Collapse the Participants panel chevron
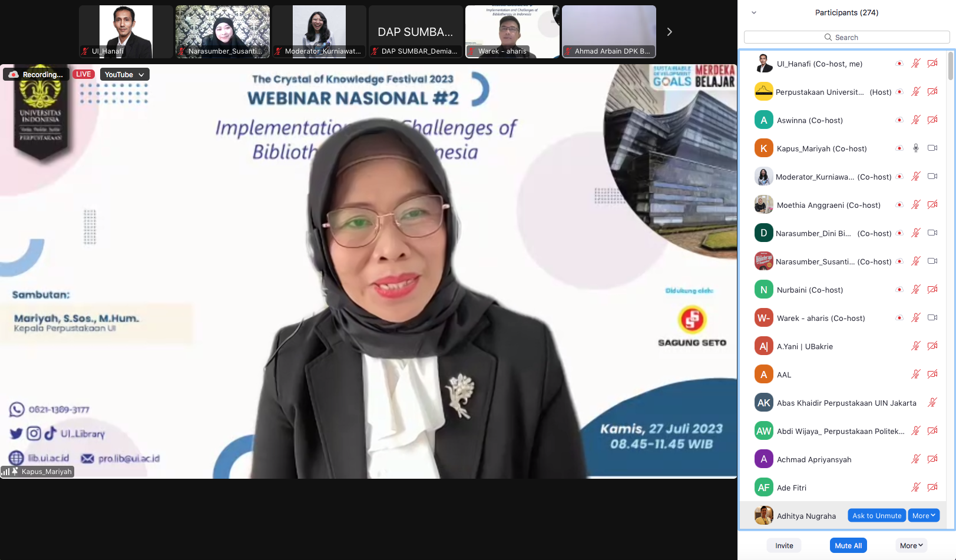Viewport: 956px width, 560px height. (753, 12)
